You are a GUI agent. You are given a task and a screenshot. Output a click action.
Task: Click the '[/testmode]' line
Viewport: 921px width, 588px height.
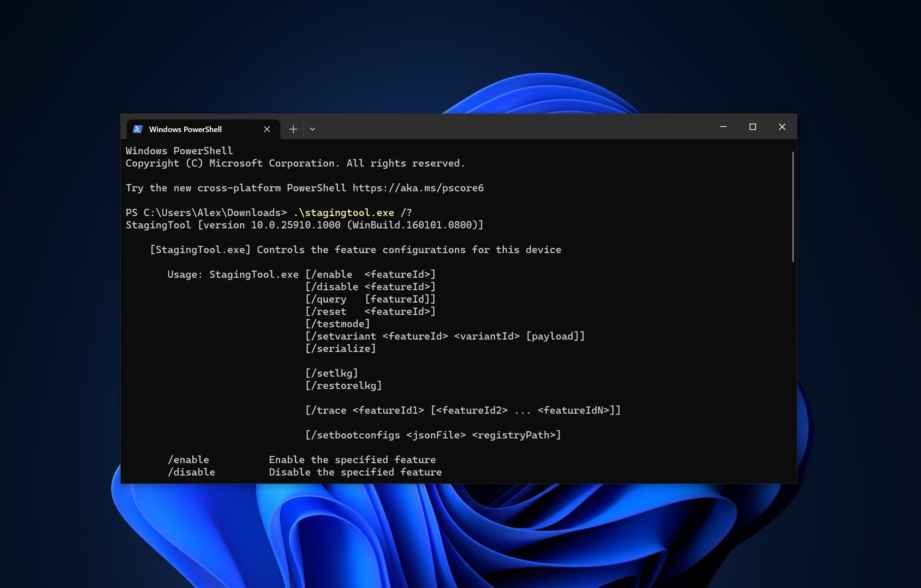pos(338,324)
